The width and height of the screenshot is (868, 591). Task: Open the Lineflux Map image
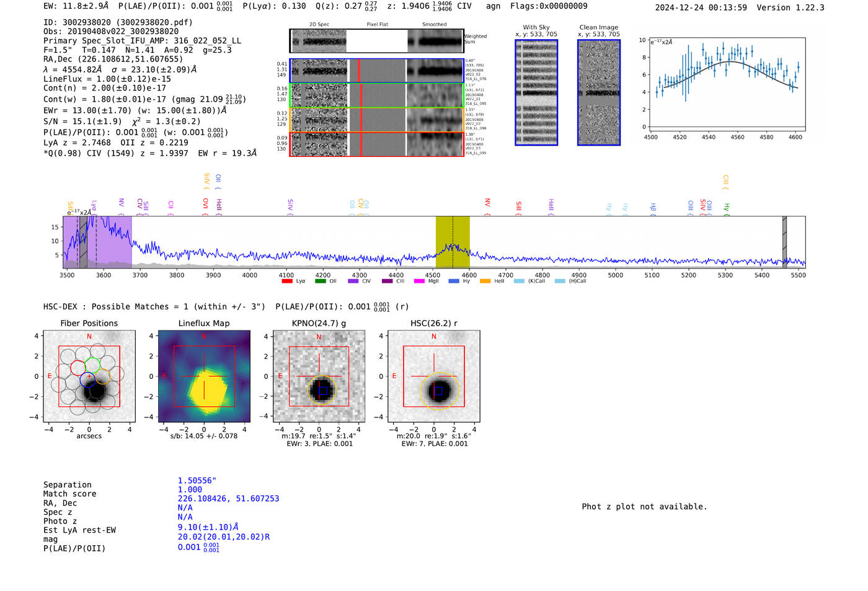point(204,376)
